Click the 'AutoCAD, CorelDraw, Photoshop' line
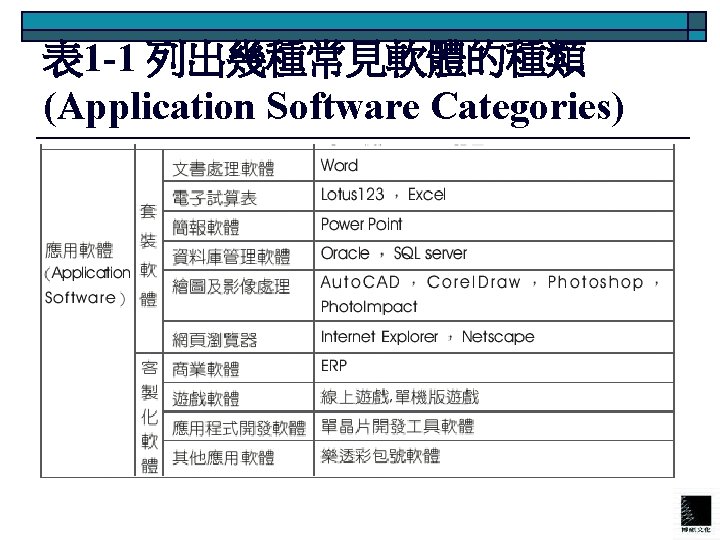The height and width of the screenshot is (540, 720). (x=490, y=282)
